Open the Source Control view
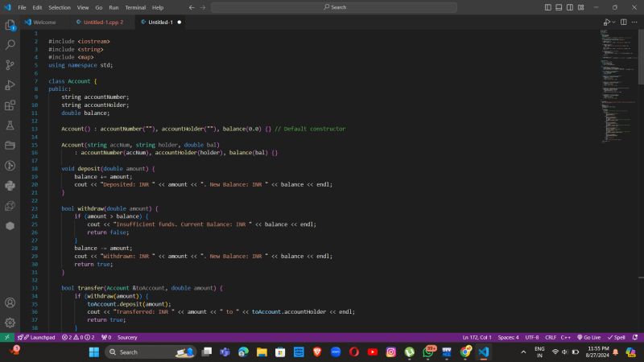The image size is (644, 362). 10,65
